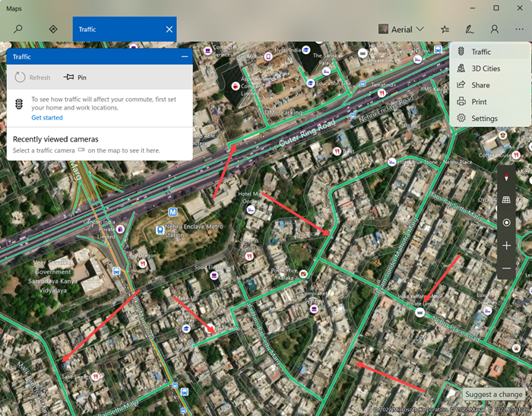Zoom out with the minus button
This screenshot has height=416, width=532.
click(506, 268)
